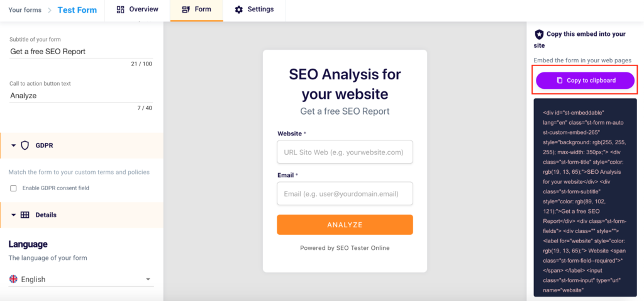Click the Overview grid icon
The height and width of the screenshot is (301, 644).
[121, 9]
